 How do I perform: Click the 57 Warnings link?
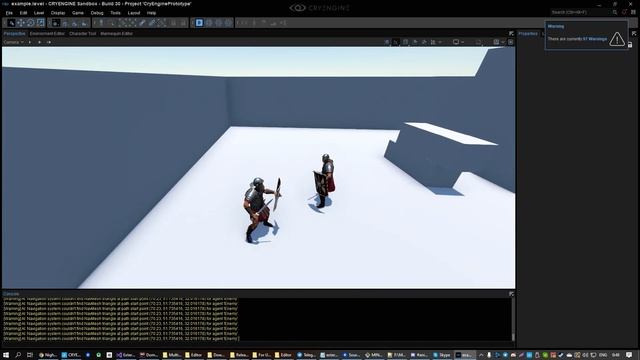pos(595,39)
